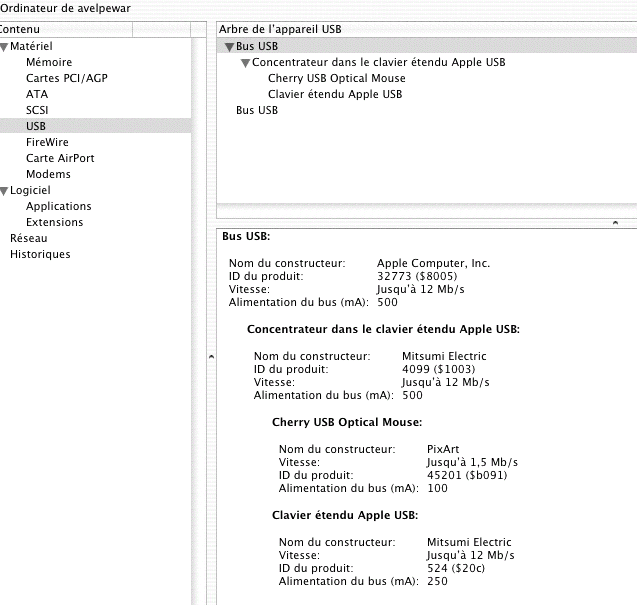Click Mitsumi Electric under Concentrateur details
The height and width of the screenshot is (605, 637).
point(444,356)
